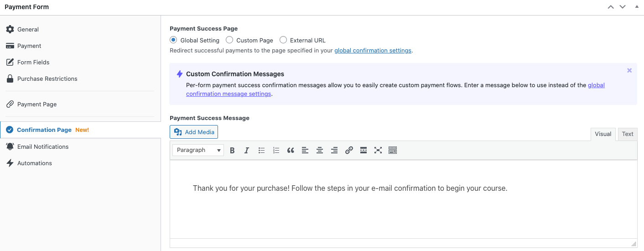This screenshot has height=251, width=644.
Task: Toggle bold formatting in editor toolbar
Action: tap(232, 150)
